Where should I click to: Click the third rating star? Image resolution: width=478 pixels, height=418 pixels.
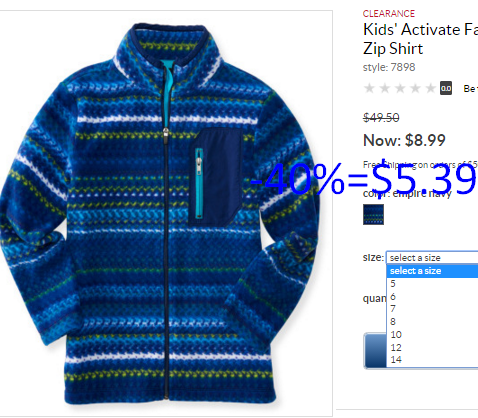pos(400,88)
